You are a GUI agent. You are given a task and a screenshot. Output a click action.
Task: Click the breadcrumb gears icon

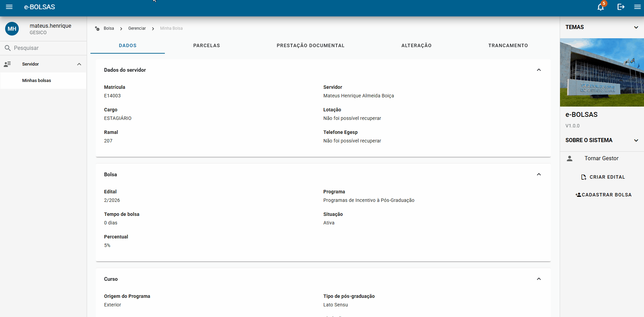click(97, 28)
